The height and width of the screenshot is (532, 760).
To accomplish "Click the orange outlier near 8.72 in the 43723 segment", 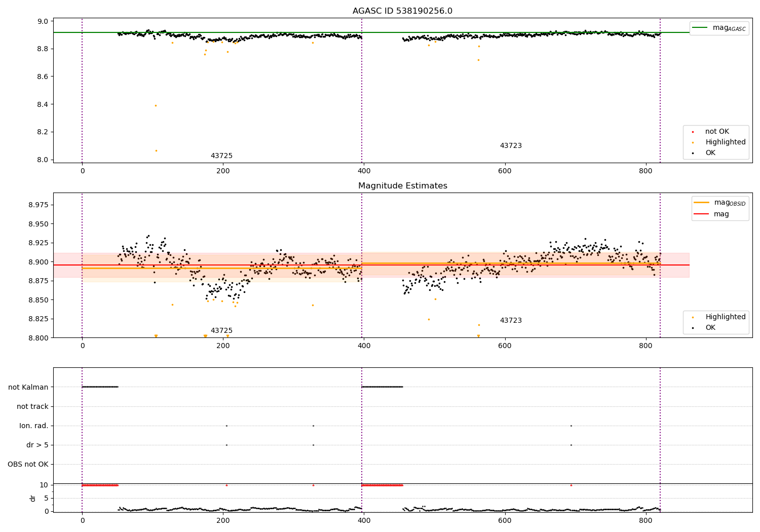I will tap(478, 60).
